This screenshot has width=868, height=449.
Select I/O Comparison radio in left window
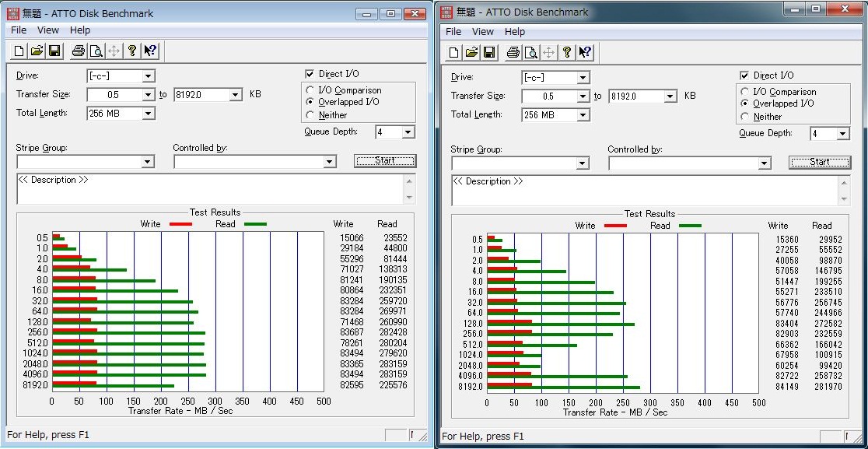pos(310,89)
